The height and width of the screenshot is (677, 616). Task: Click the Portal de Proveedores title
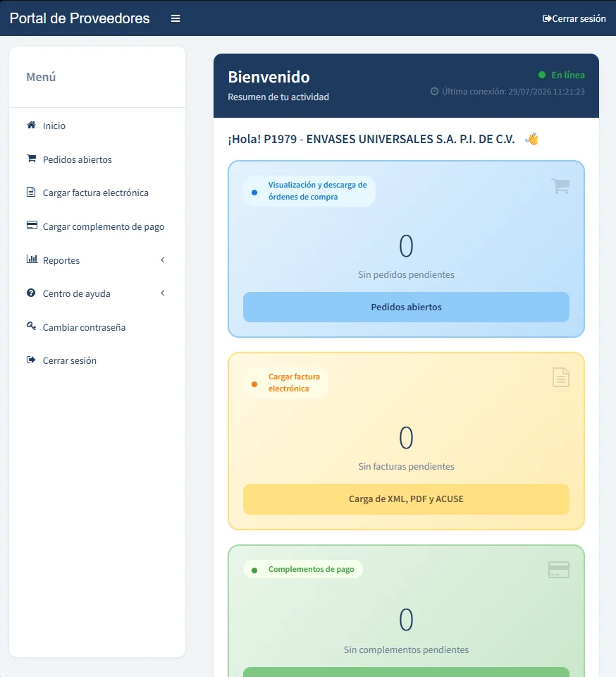click(80, 18)
